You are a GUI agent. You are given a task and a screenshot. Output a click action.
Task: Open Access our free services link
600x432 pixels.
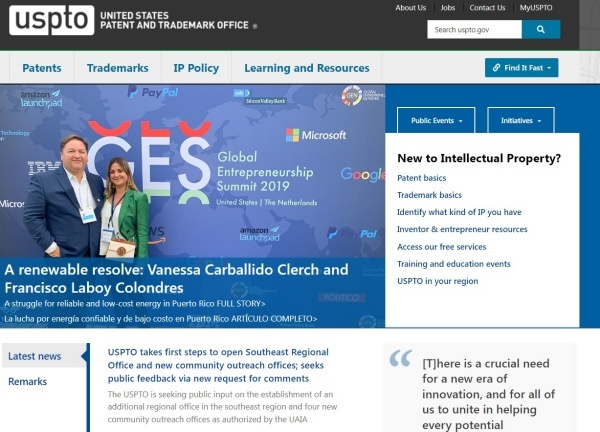point(442,247)
